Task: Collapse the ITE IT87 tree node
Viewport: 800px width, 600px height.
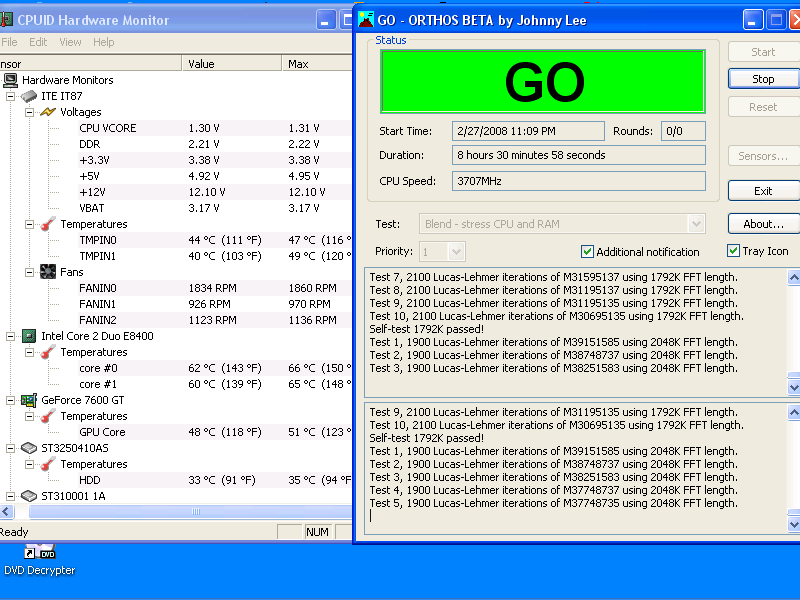Action: tap(10, 96)
